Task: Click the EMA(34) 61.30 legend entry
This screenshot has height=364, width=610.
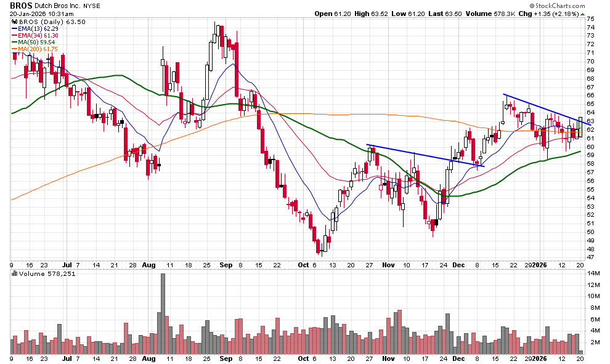Action: pyautogui.click(x=38, y=35)
